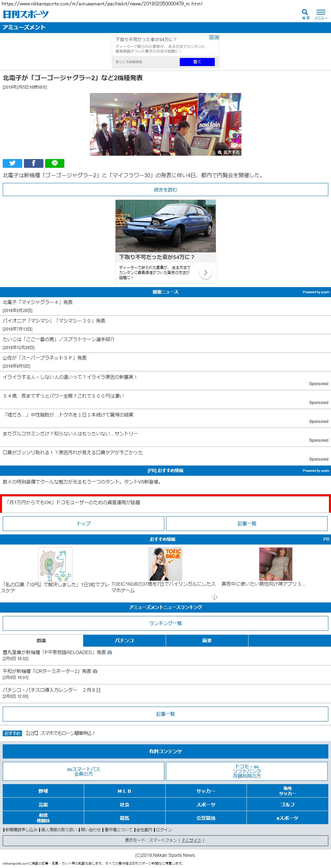Click the TOEIC 880点 ad thumbnail

[165, 564]
